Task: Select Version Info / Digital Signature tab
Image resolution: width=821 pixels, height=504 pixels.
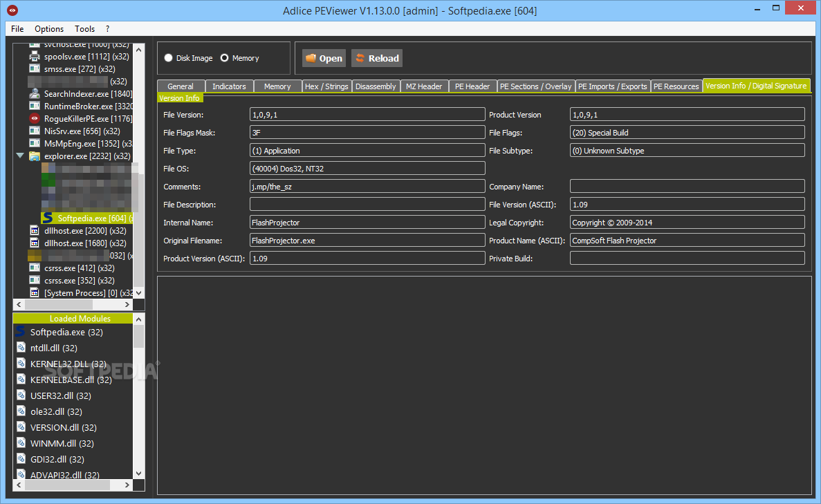Action: pos(756,86)
